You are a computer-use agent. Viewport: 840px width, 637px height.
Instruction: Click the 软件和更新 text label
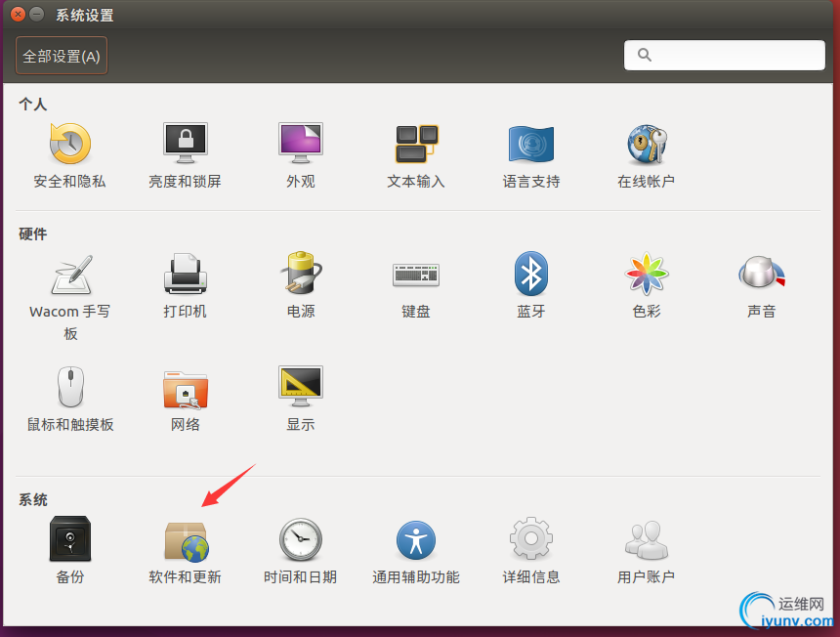tap(186, 577)
